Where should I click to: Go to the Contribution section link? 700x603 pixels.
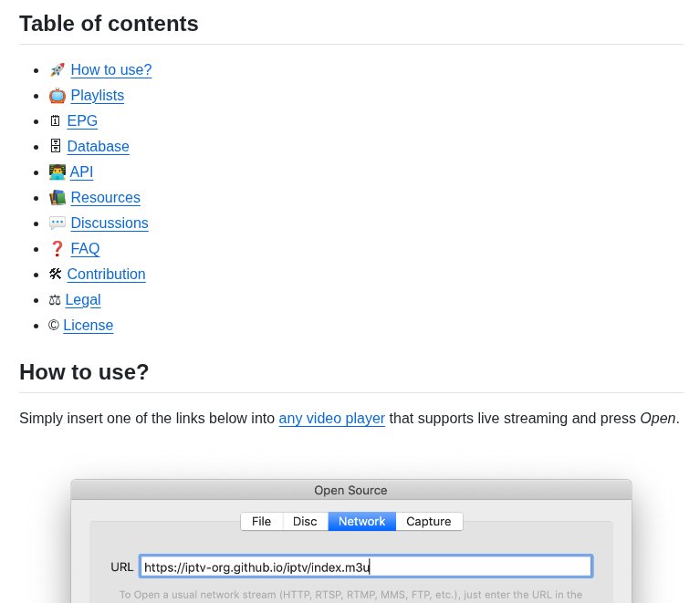[x=106, y=275]
